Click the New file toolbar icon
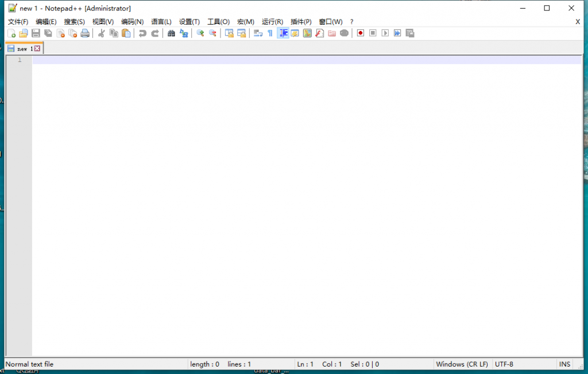Viewport: 588px width, 374px height. click(x=11, y=33)
